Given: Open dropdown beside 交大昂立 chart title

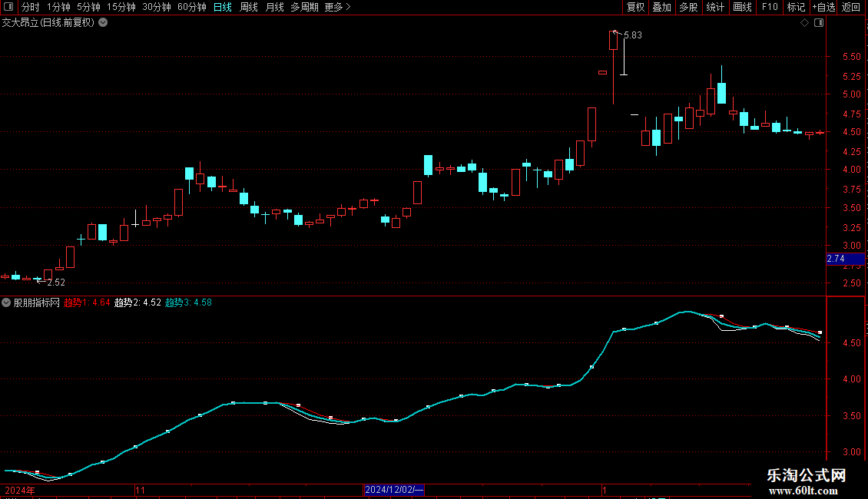Looking at the screenshot, I should pyautogui.click(x=103, y=23).
